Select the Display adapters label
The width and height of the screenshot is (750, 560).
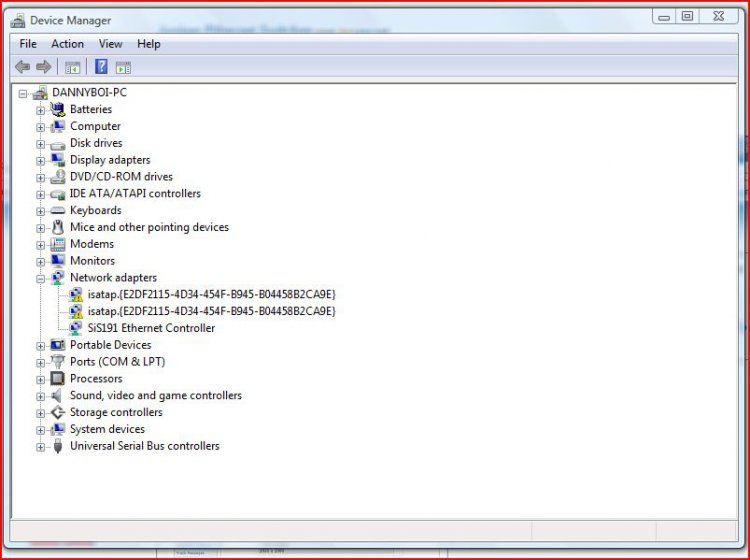point(110,160)
